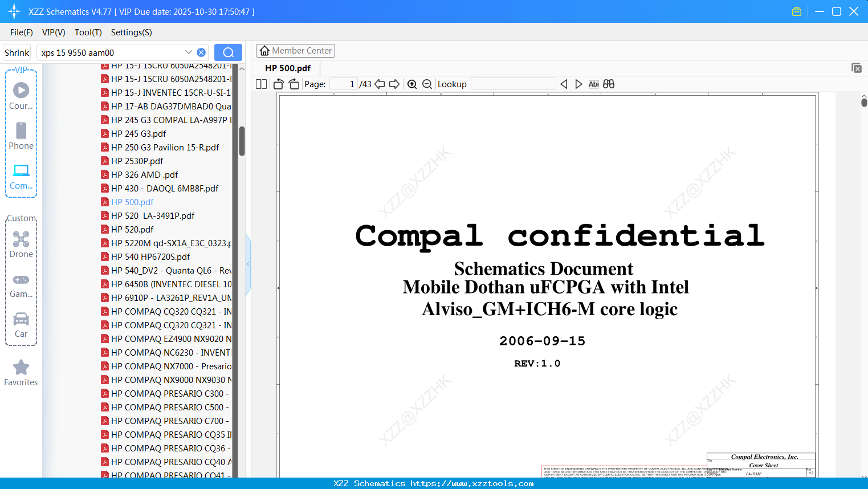This screenshot has width=868, height=489.
Task: Open HP COMPAQ PRESARIO CQ40 file
Action: (166, 462)
